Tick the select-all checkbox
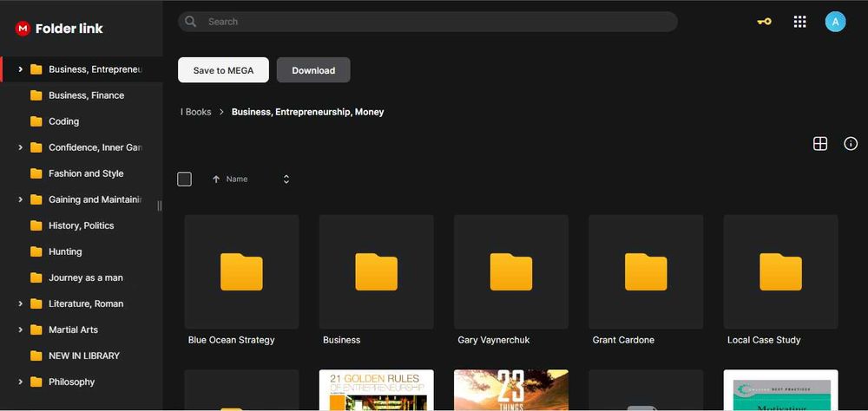This screenshot has height=411, width=868. point(184,179)
